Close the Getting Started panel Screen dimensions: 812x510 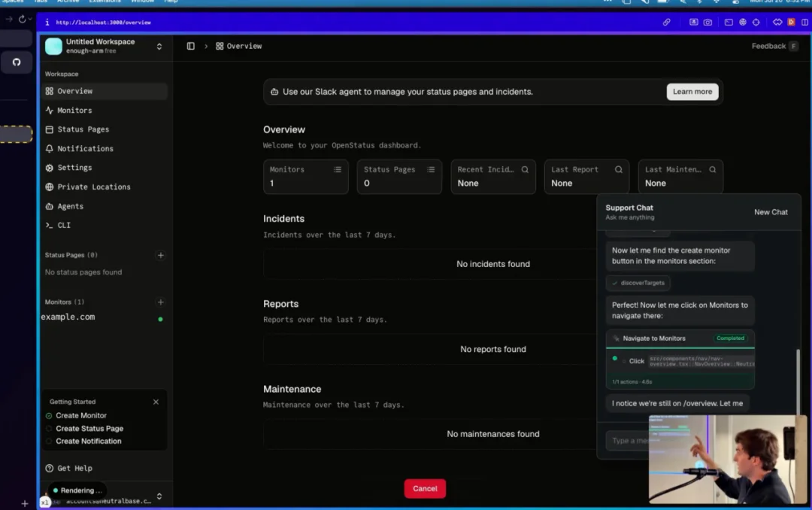point(156,402)
